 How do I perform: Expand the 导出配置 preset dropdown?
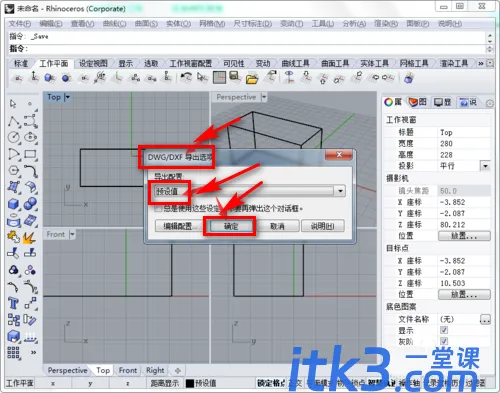(x=340, y=191)
